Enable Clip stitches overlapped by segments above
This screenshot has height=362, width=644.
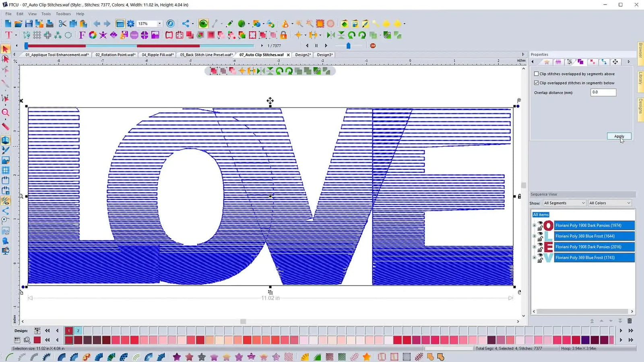pyautogui.click(x=537, y=74)
